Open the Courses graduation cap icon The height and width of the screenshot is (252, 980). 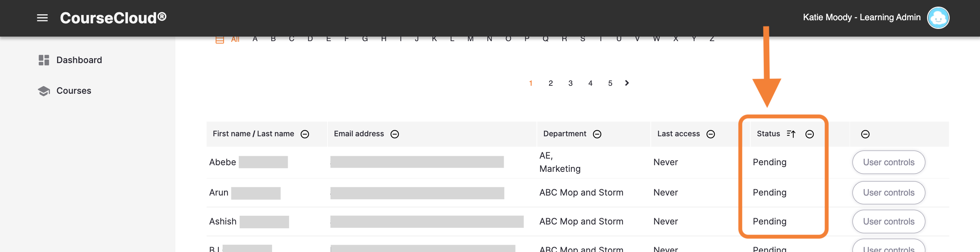[44, 91]
